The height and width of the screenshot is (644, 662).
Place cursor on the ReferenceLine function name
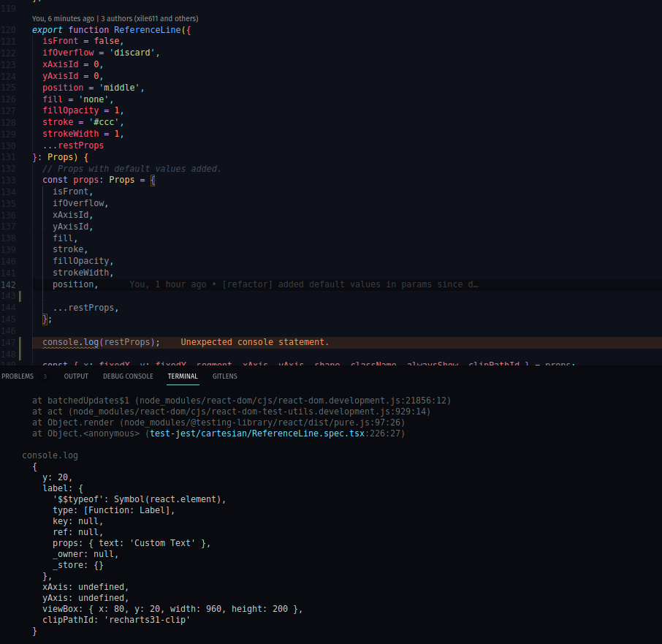tap(148, 30)
